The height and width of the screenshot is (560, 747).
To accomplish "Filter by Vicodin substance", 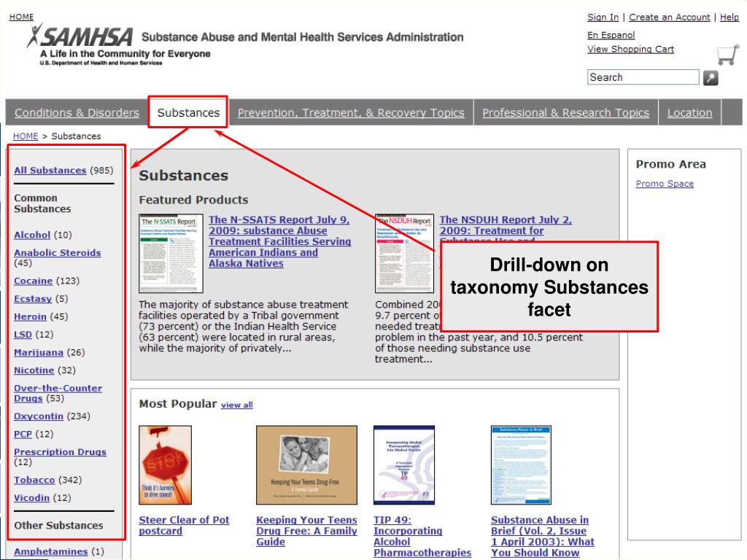I will (x=31, y=497).
